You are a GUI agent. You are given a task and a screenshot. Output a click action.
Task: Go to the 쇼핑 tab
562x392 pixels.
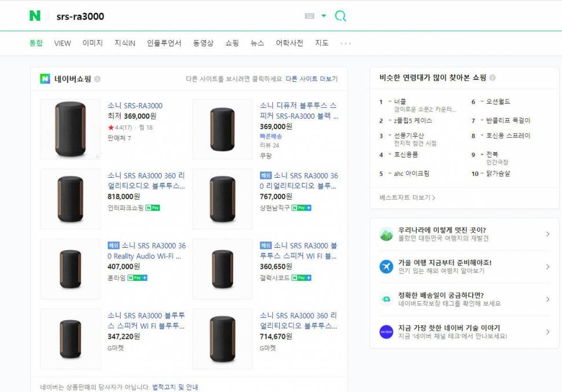pos(232,43)
